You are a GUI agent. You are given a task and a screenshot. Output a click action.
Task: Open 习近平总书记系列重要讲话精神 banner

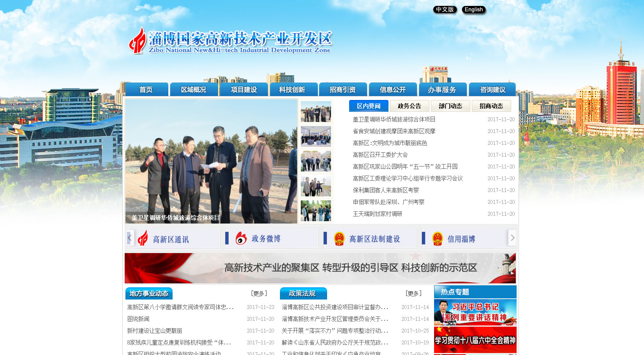(475, 312)
